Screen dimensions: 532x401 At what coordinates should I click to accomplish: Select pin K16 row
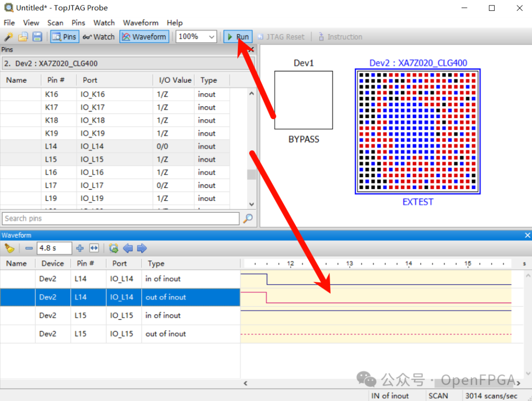(115, 94)
